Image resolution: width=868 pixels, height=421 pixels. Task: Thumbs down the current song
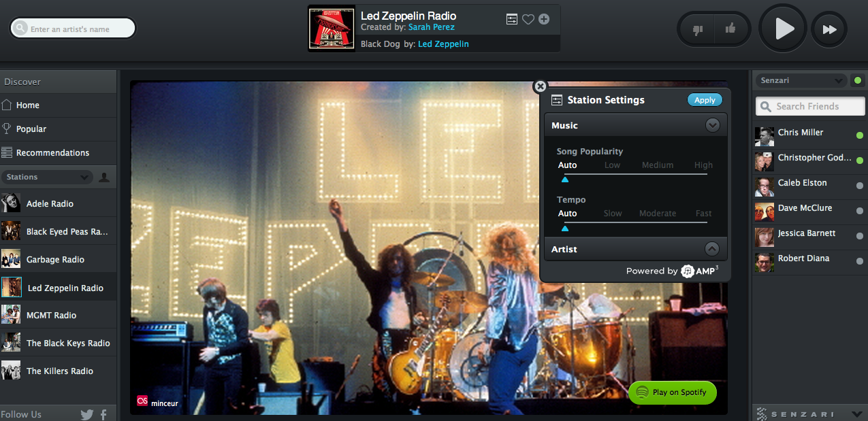point(697,29)
